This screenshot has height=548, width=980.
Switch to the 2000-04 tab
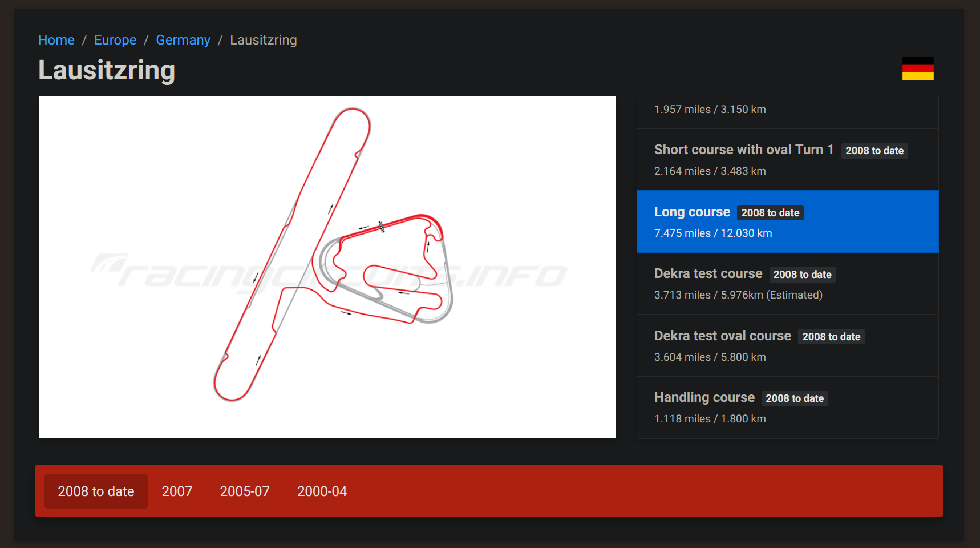(x=322, y=491)
